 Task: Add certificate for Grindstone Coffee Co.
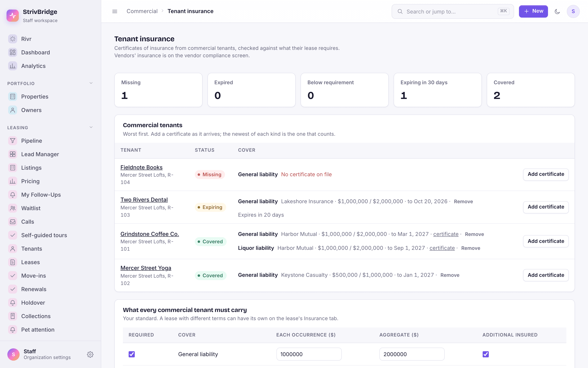click(x=546, y=241)
